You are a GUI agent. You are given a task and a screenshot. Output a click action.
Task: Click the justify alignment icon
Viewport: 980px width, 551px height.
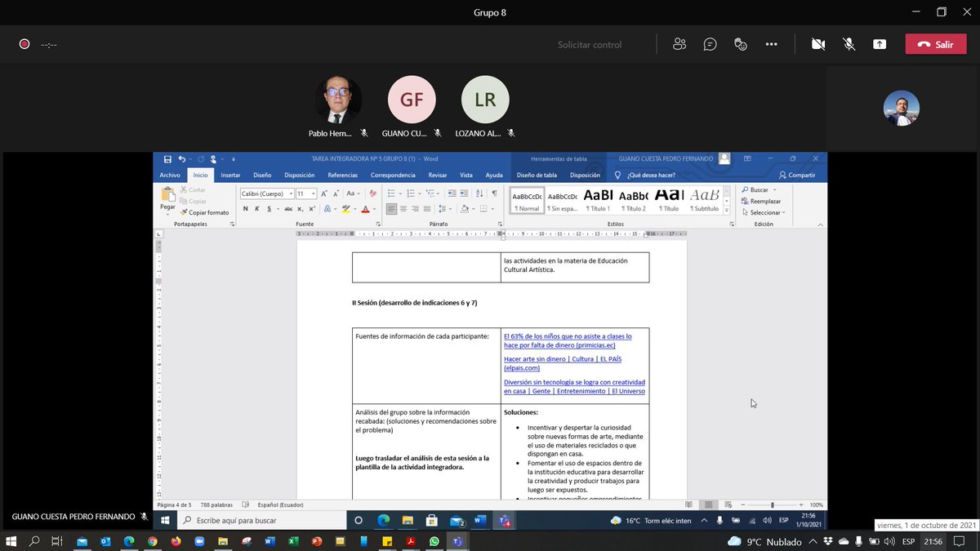(x=427, y=209)
